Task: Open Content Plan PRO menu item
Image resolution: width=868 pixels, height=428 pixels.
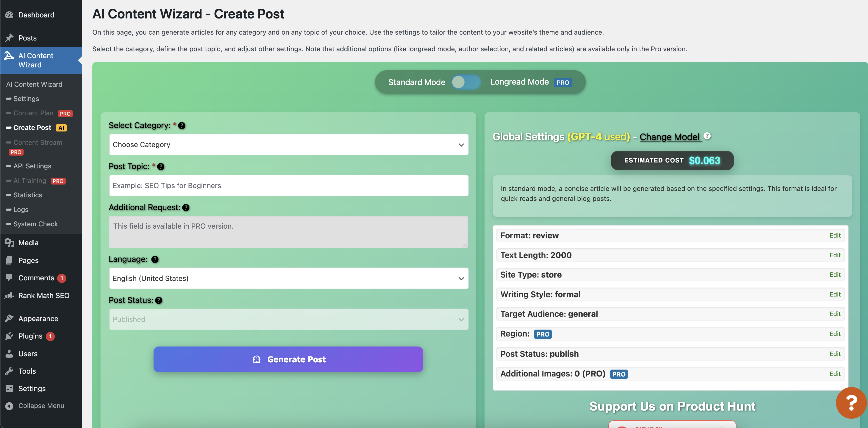Action: click(x=39, y=113)
